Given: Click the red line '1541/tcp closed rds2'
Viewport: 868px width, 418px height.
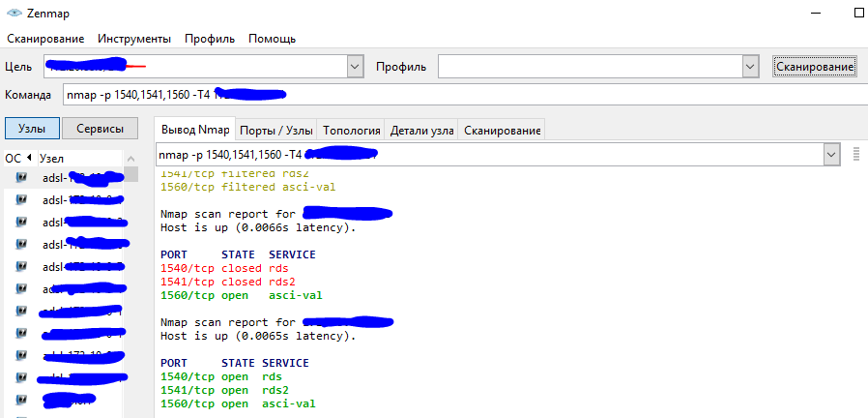Looking at the screenshot, I should pyautogui.click(x=228, y=282).
